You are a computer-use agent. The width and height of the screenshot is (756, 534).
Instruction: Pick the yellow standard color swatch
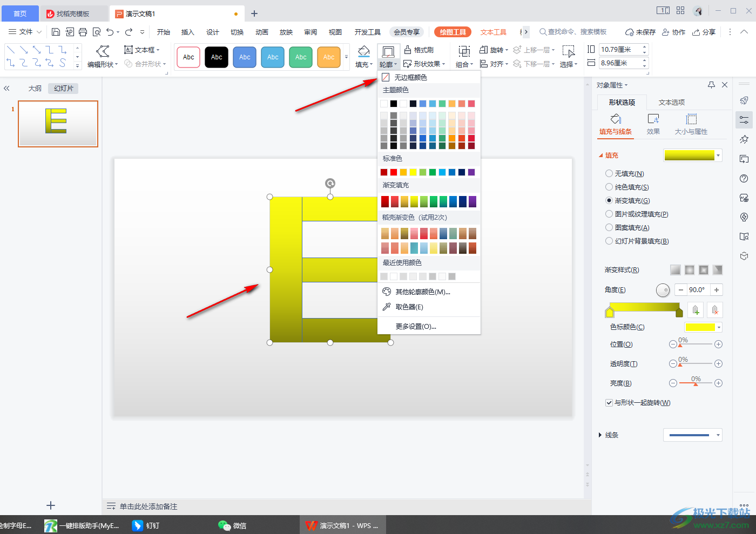pyautogui.click(x=413, y=172)
